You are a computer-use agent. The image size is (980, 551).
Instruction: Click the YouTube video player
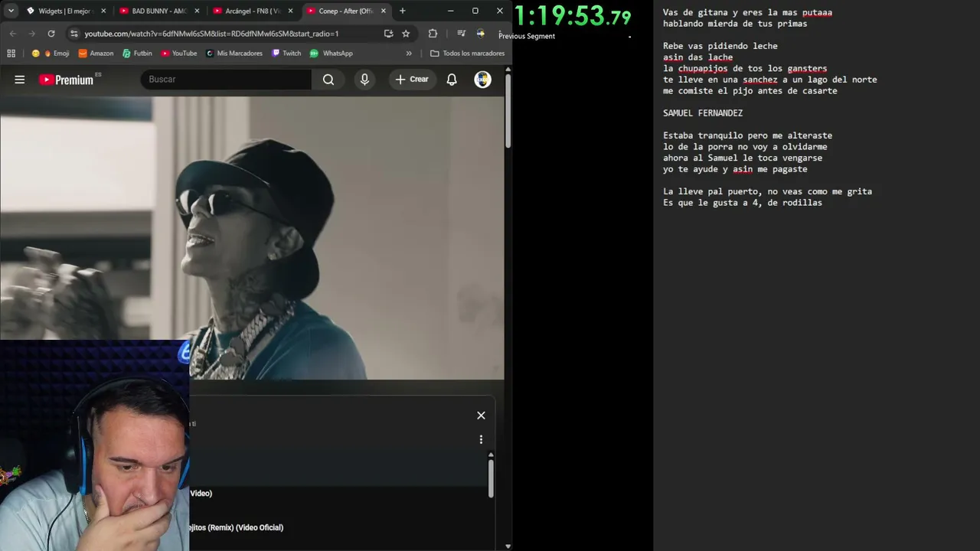tap(252, 237)
